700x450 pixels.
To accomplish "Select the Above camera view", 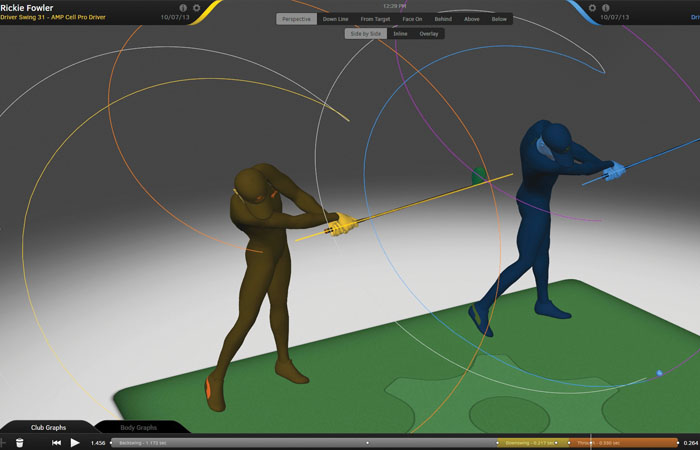I will (471, 19).
